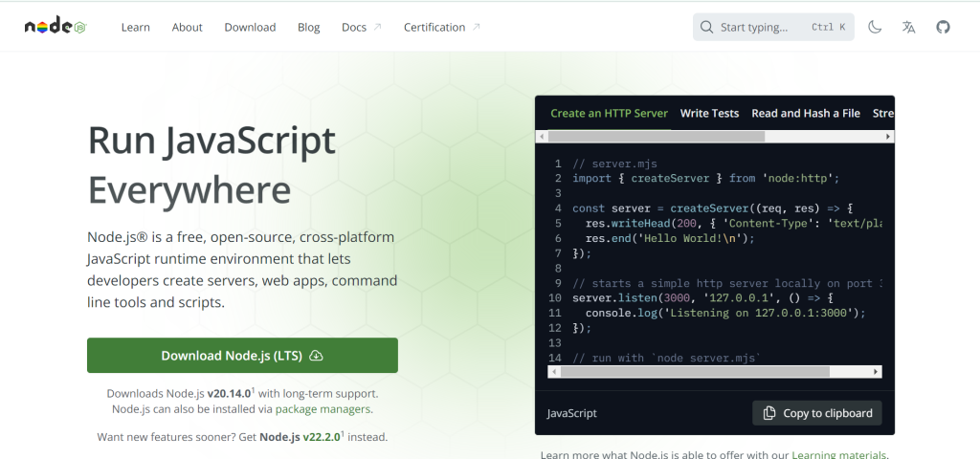Click the const server = createServer line
This screenshot has width=980, height=459.
tap(713, 208)
